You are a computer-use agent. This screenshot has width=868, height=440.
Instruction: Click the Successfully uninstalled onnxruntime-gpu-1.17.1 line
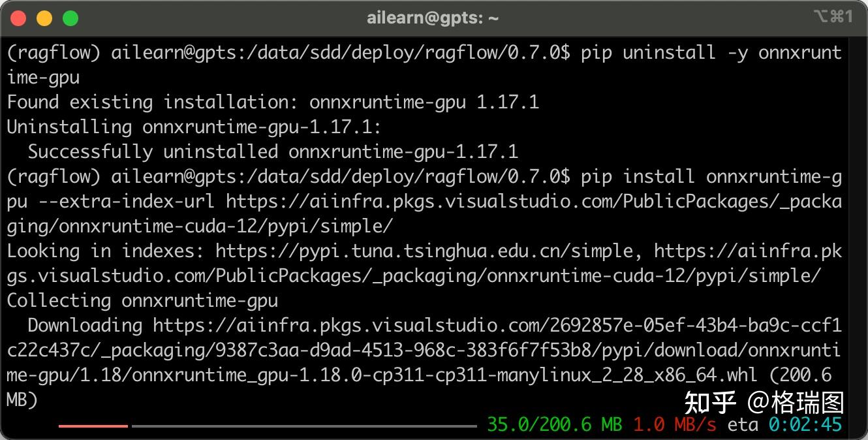pyautogui.click(x=273, y=152)
